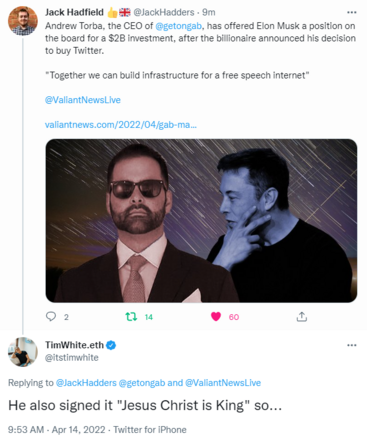
Task: Open TimWhite.eth's profile avatar
Action: [23, 352]
